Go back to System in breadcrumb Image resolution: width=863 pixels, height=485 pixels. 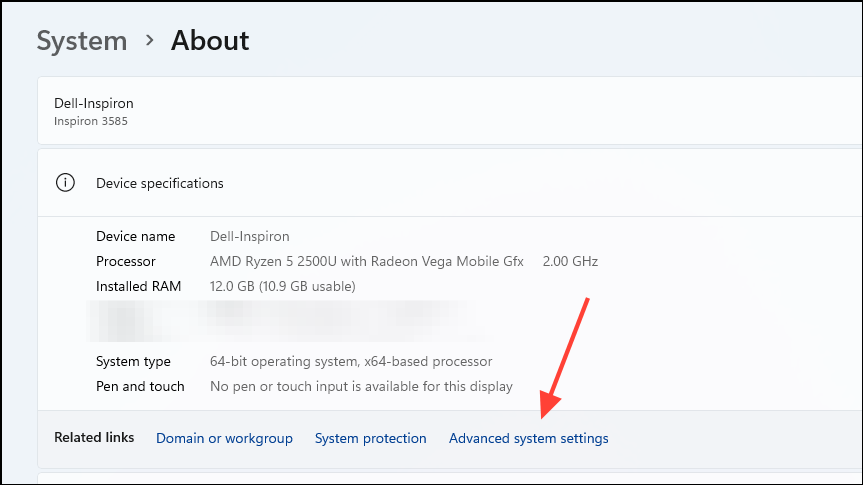click(82, 41)
